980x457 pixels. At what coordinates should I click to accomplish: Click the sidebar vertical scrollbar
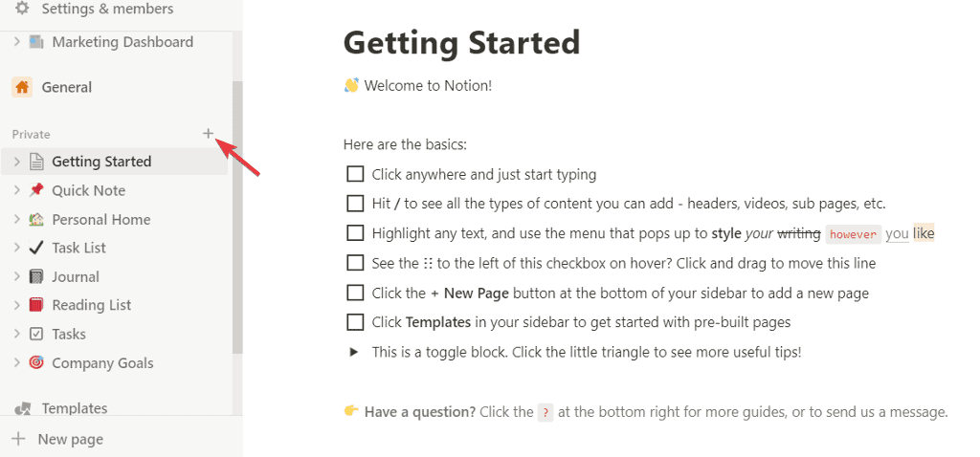point(237,220)
